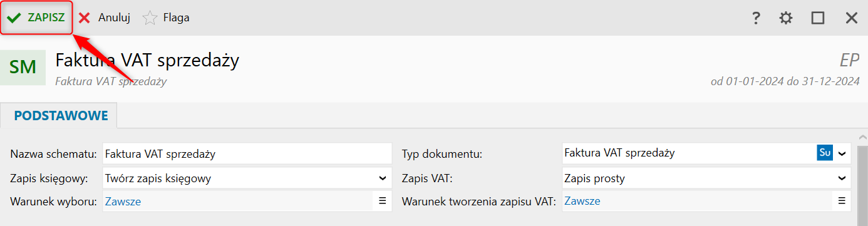
Task: Open help via question mark icon
Action: (756, 18)
